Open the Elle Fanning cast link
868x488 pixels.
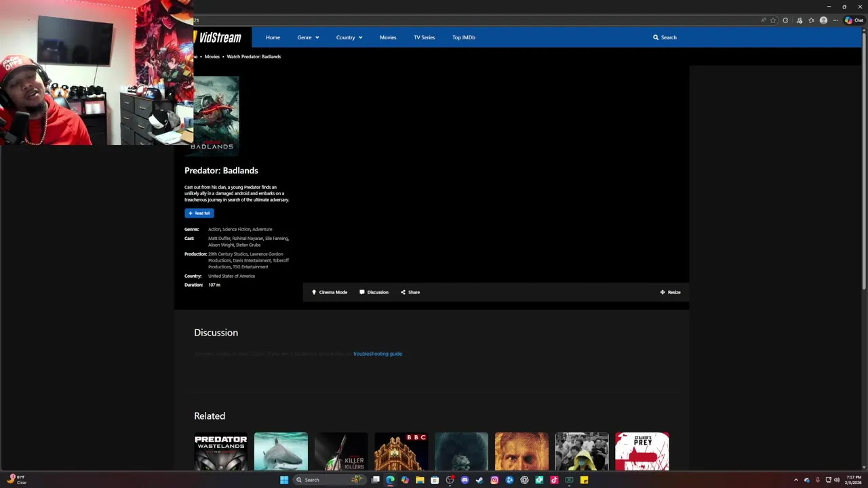tap(276, 239)
